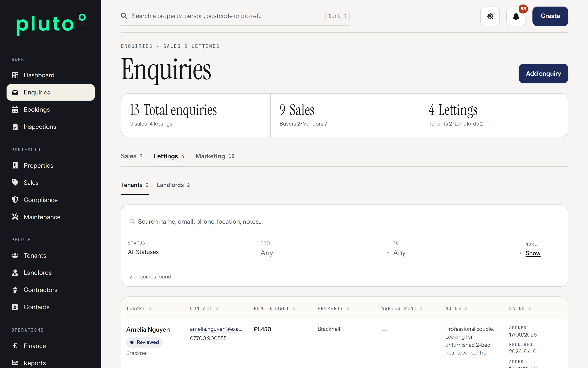Click the Dashboard grid icon in sidebar

point(15,75)
